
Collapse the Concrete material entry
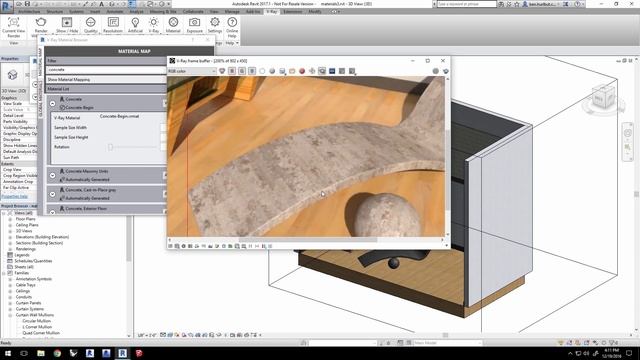(x=53, y=104)
